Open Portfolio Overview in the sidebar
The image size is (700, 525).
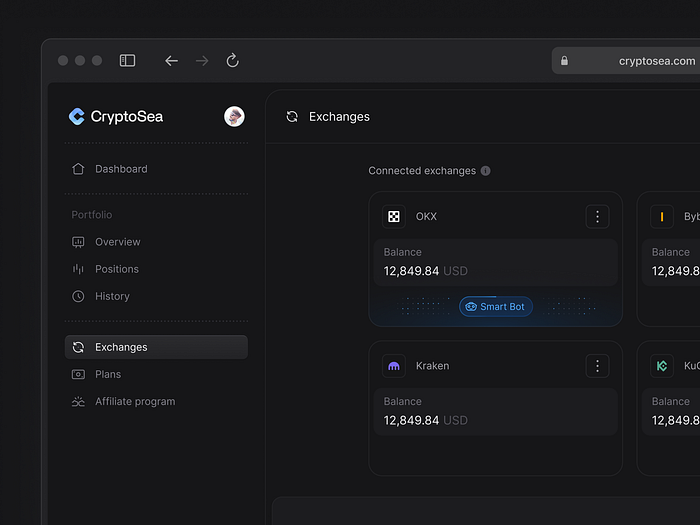pyautogui.click(x=156, y=242)
